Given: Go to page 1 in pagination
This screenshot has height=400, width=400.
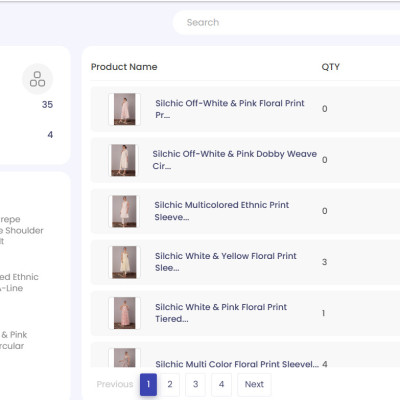Looking at the screenshot, I should 148,384.
